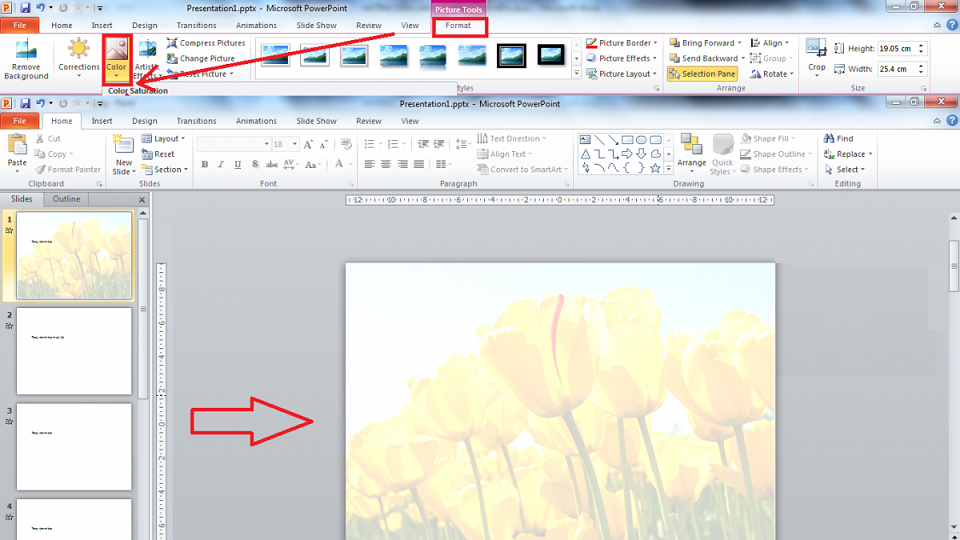Open the Section dropdown

(x=165, y=170)
